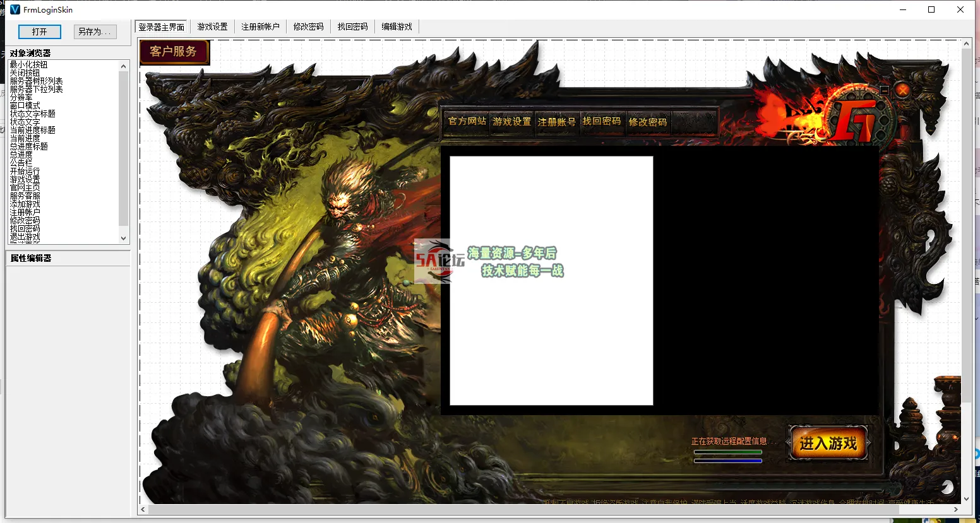Click the 注册账号 skin button
980x523 pixels.
click(556, 122)
